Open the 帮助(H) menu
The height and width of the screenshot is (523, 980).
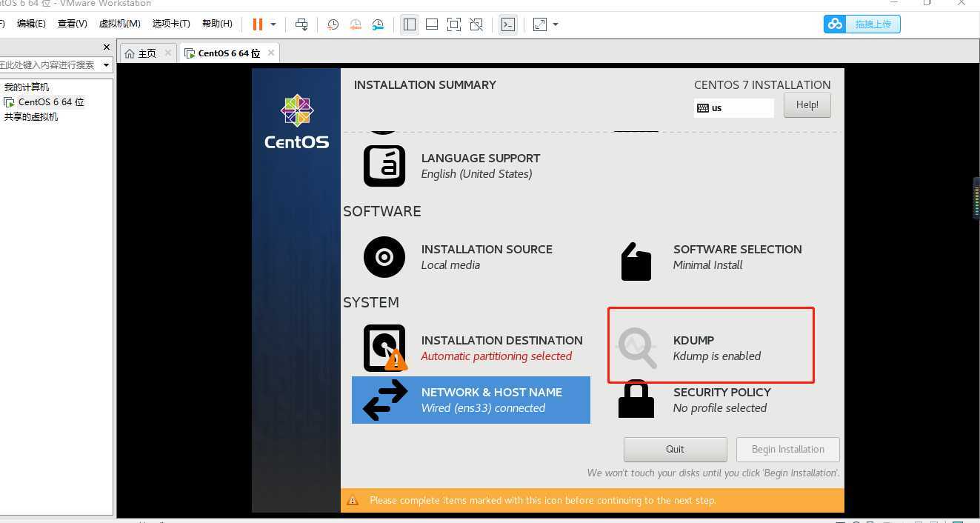point(217,24)
